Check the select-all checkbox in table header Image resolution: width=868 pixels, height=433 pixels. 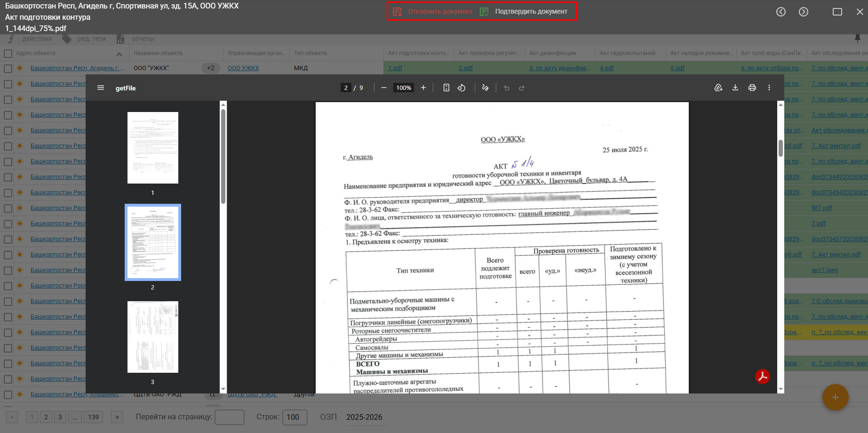click(8, 53)
